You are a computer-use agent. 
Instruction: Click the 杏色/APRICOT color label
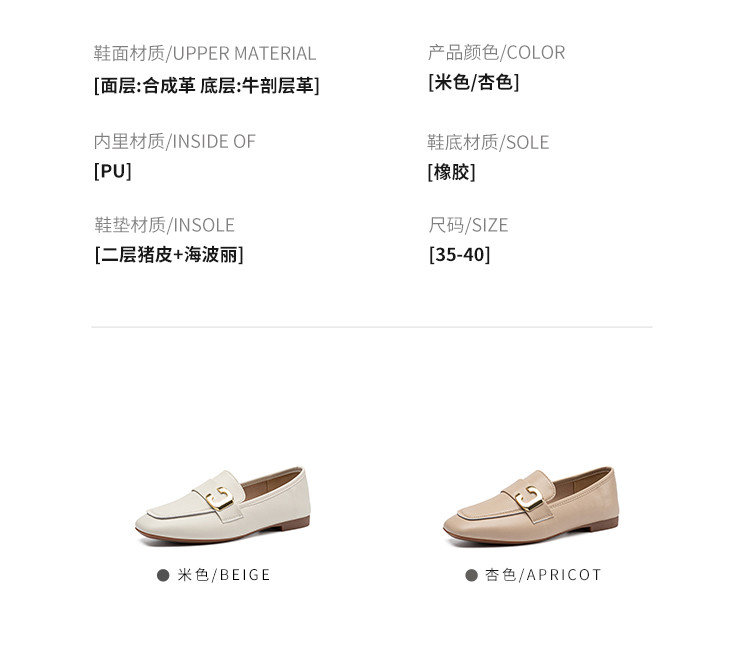coord(543,575)
